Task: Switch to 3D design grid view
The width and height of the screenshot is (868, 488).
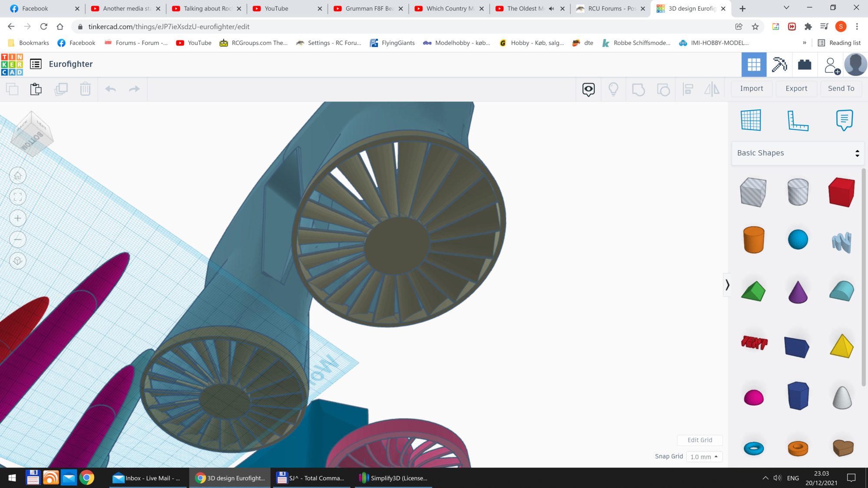Action: click(x=754, y=65)
